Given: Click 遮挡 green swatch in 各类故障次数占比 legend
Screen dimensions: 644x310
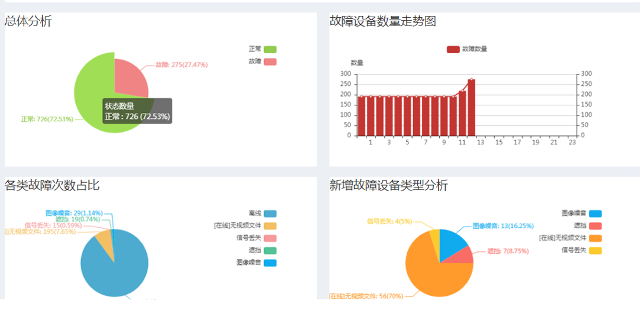Looking at the screenshot, I should pos(270,250).
